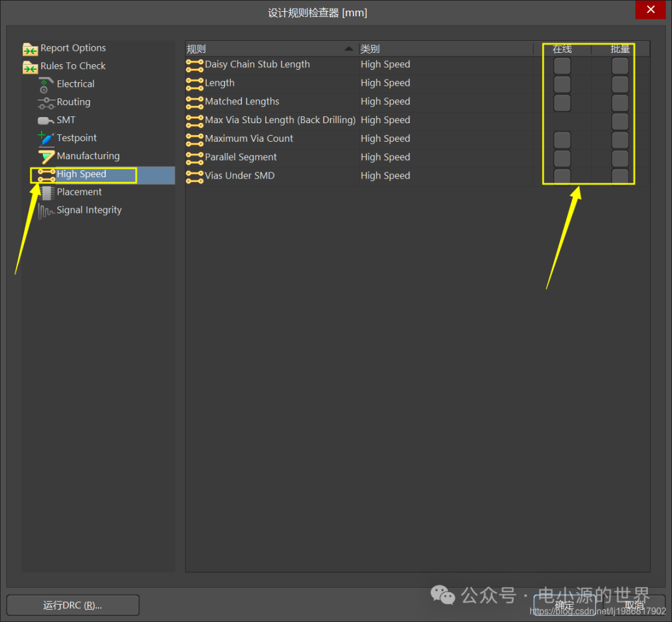Select the 'Vias Under SMD' rule name
This screenshot has width=672, height=622.
[x=240, y=175]
